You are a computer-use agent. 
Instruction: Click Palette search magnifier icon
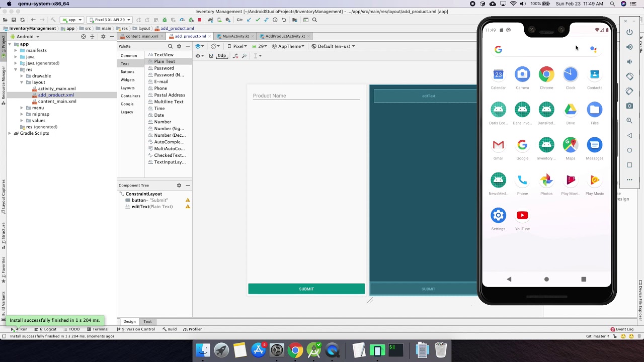point(170,46)
